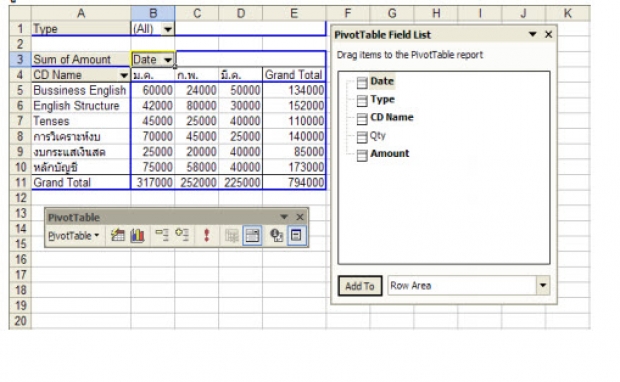Screen dimensions: 620x382
Task: Select the CD Name field in Field List
Action: click(x=392, y=117)
